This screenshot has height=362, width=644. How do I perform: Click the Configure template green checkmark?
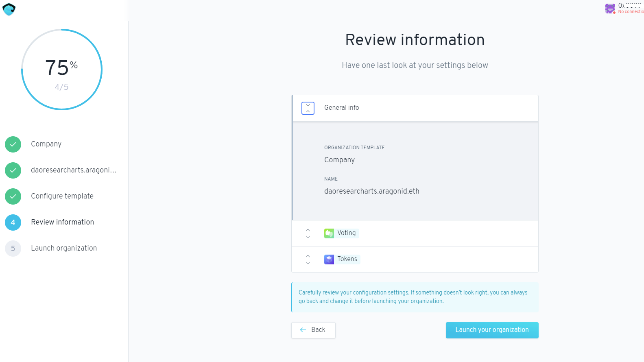pyautogui.click(x=13, y=196)
